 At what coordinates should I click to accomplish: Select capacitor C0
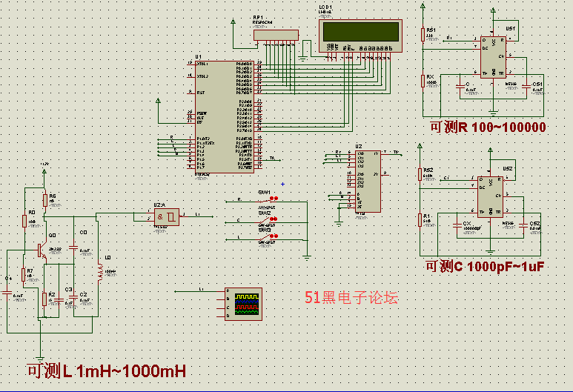tap(73, 248)
